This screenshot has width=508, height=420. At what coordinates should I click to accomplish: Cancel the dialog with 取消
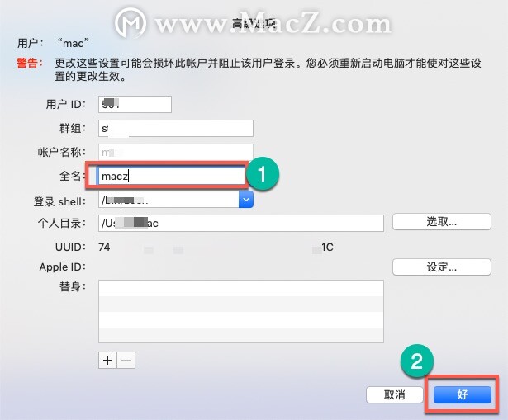[395, 394]
